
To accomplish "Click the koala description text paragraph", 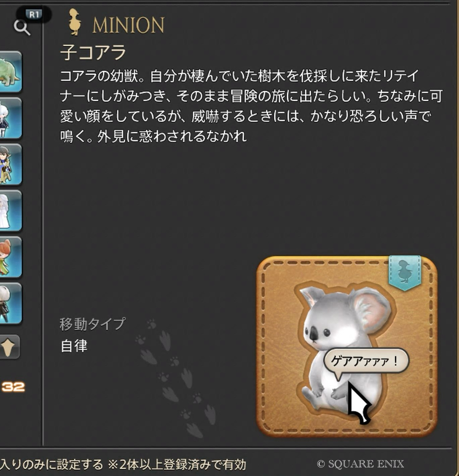I will [x=251, y=106].
